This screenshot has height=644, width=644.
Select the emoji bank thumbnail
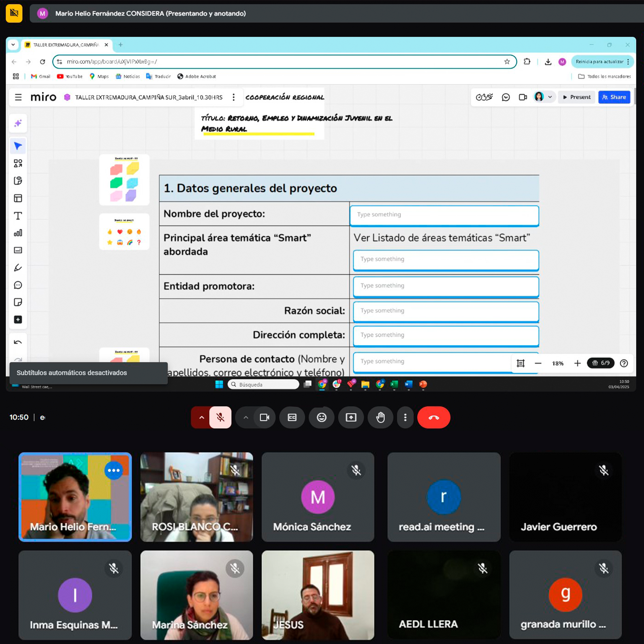[x=124, y=232]
